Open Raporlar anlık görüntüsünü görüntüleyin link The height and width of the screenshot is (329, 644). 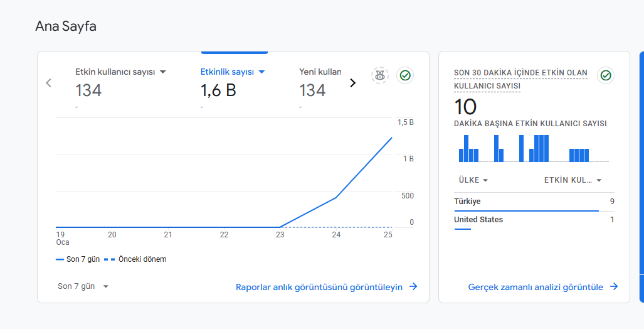click(319, 287)
